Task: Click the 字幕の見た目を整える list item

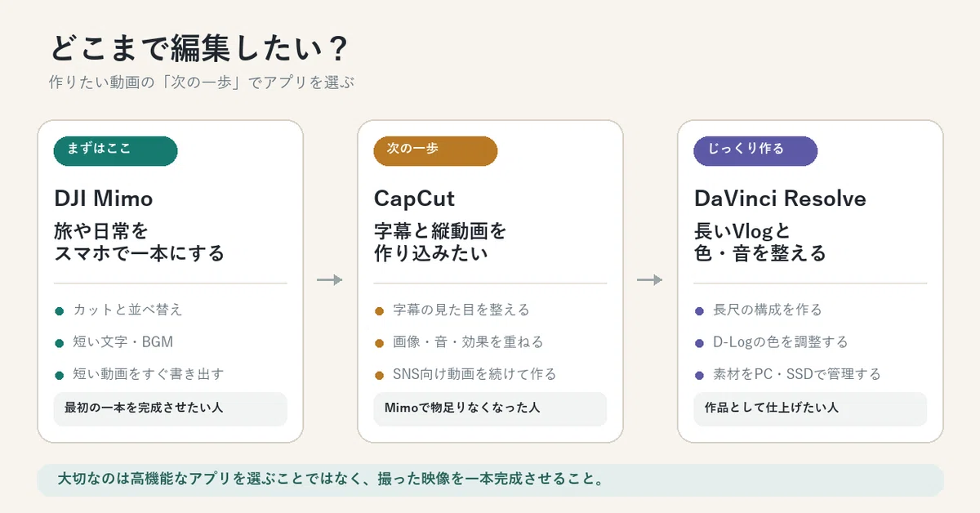Action: tap(461, 310)
